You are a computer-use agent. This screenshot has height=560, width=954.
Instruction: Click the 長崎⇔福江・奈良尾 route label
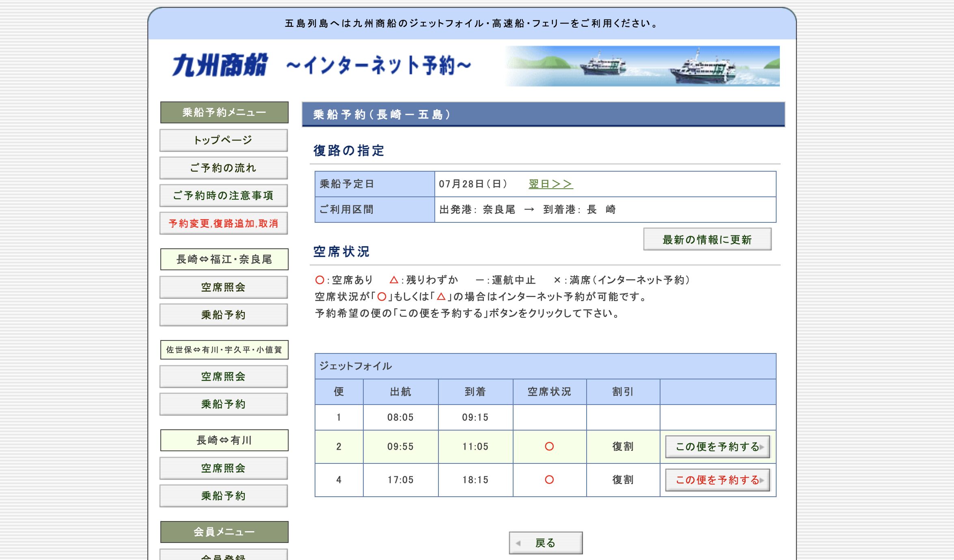click(224, 259)
